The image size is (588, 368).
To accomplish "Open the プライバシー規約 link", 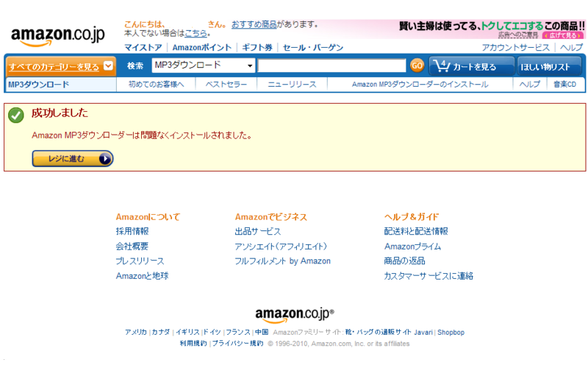I will pyautogui.click(x=237, y=343).
